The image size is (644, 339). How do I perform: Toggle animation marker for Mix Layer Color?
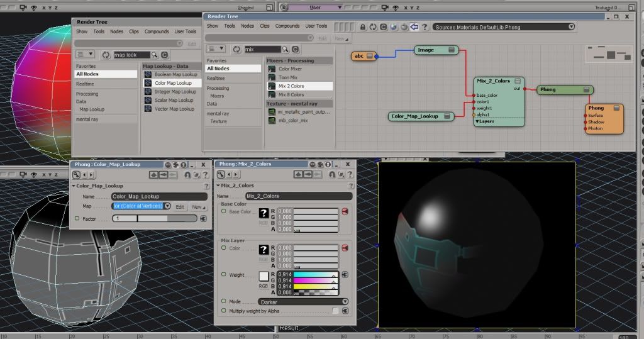[x=223, y=248]
